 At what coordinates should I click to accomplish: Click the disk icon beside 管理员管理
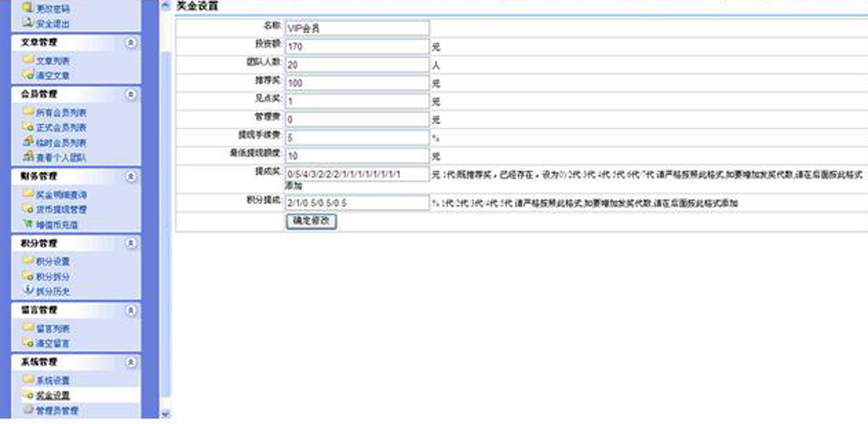click(x=28, y=409)
